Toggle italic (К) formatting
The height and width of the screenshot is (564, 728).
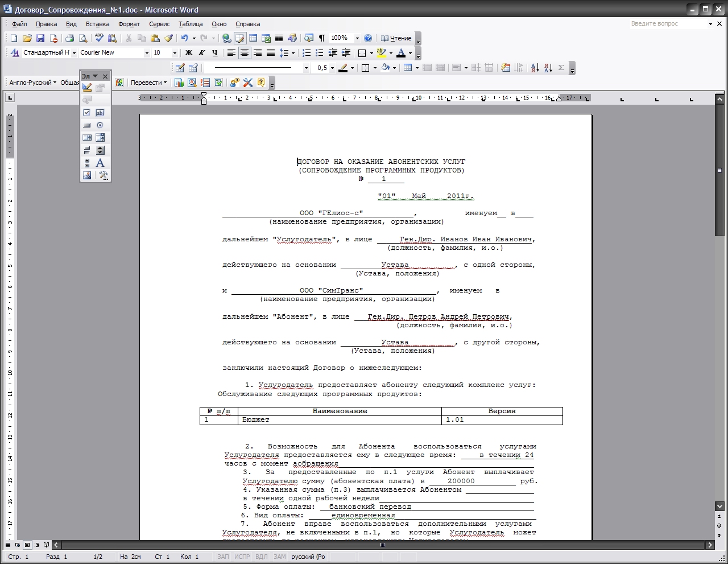(x=201, y=52)
